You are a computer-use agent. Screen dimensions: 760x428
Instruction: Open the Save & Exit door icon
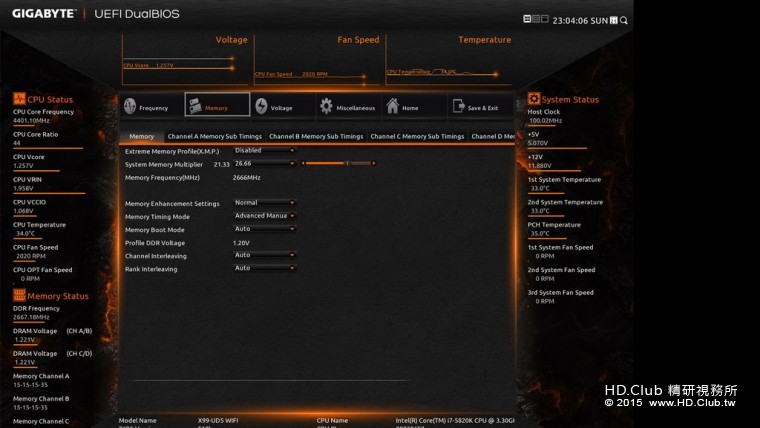tap(458, 106)
